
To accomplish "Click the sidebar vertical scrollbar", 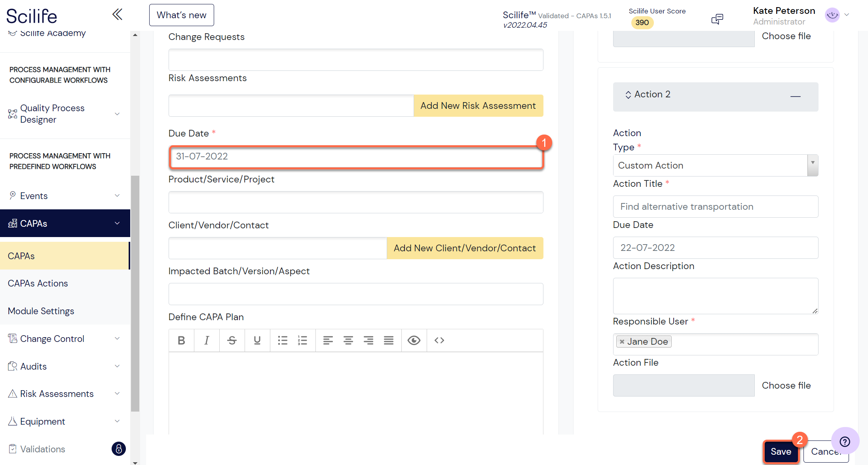I will [x=135, y=293].
